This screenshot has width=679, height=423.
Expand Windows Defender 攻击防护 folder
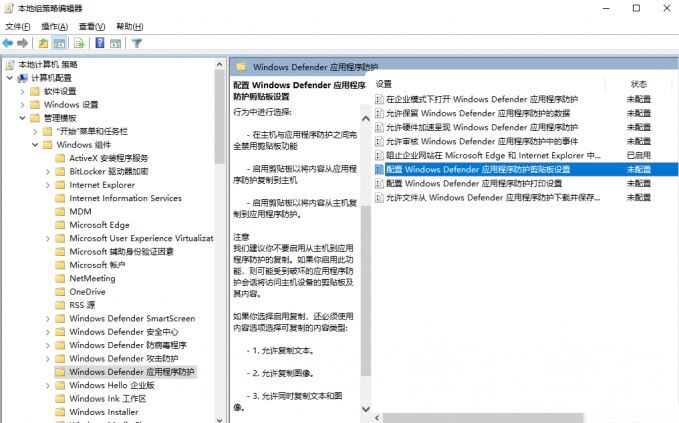48,359
